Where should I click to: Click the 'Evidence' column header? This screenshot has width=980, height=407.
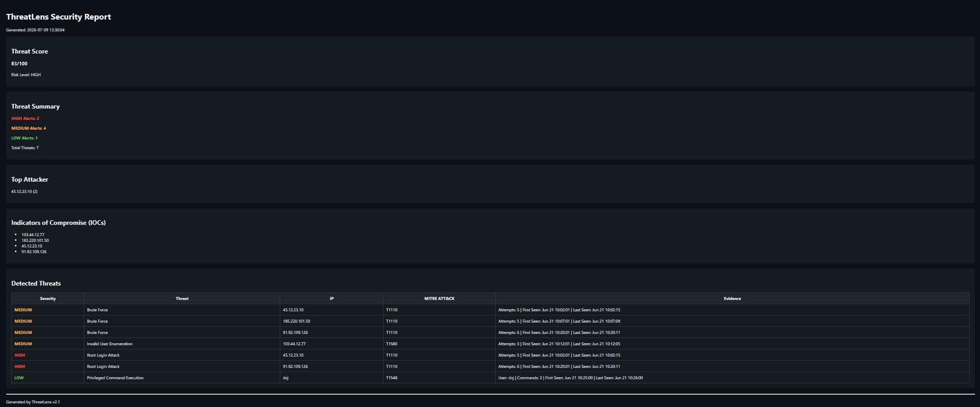[x=732, y=298]
